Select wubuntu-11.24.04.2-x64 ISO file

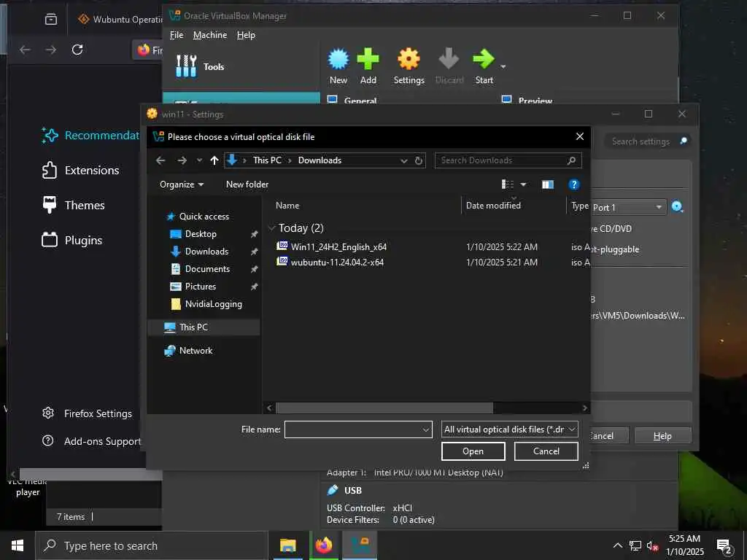[x=337, y=262]
